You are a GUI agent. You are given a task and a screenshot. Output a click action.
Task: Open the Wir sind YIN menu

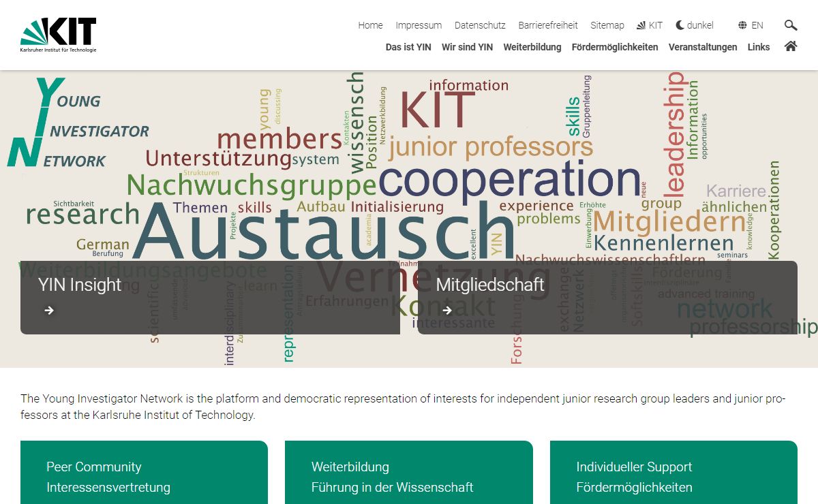(467, 47)
